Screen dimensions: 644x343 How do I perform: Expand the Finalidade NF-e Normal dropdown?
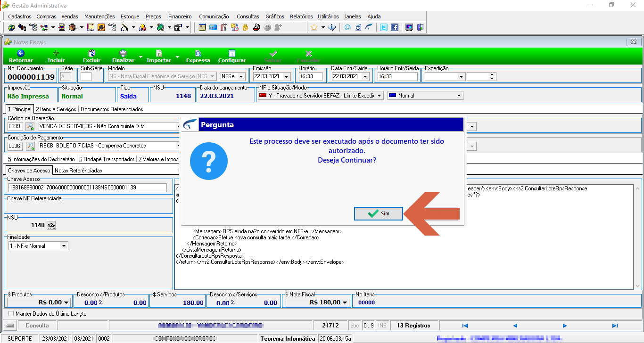[x=64, y=246]
